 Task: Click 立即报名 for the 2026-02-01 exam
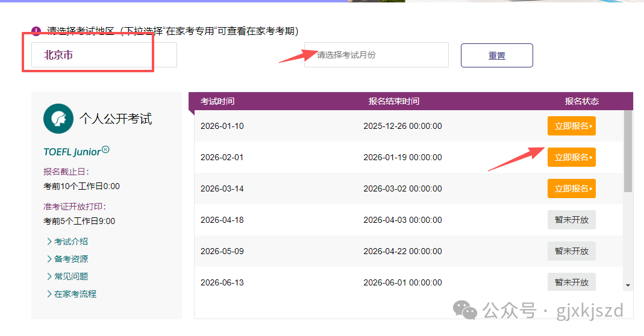pyautogui.click(x=571, y=157)
